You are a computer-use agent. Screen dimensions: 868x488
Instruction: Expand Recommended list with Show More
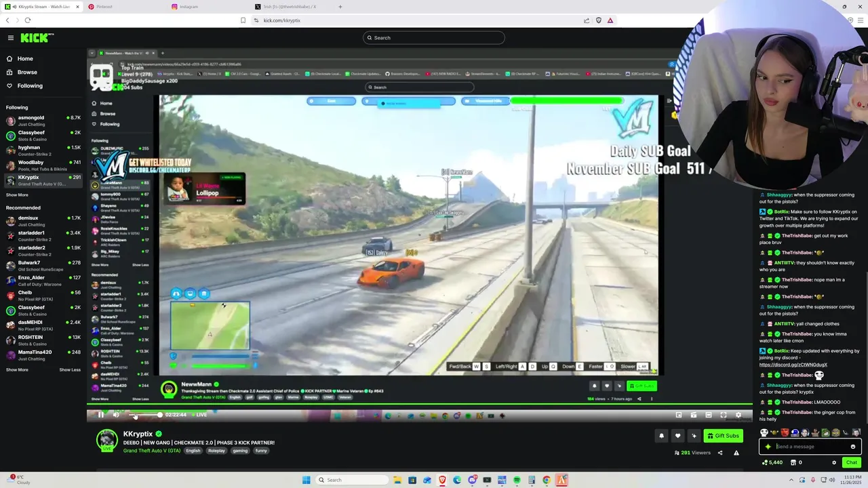17,369
